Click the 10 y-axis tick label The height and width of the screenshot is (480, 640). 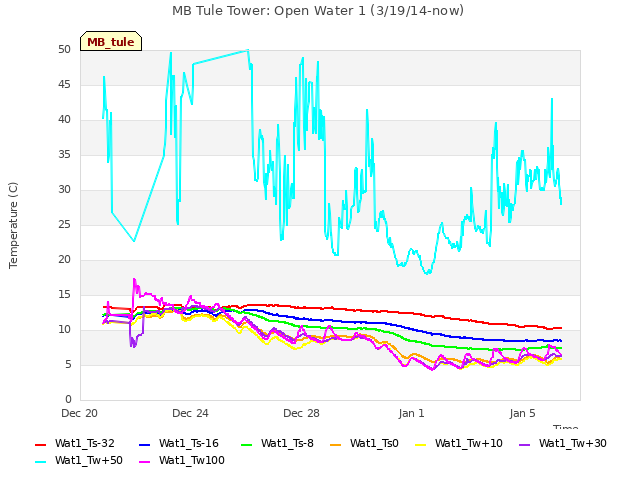pos(64,330)
